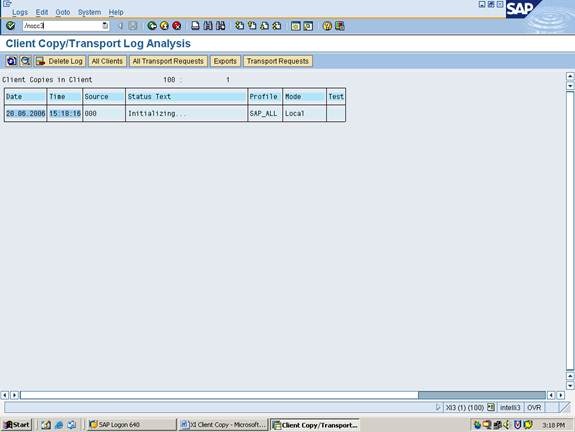Viewport: 575px width, 432px height.
Task: Click the status bar system selector icon
Action: click(x=491, y=407)
